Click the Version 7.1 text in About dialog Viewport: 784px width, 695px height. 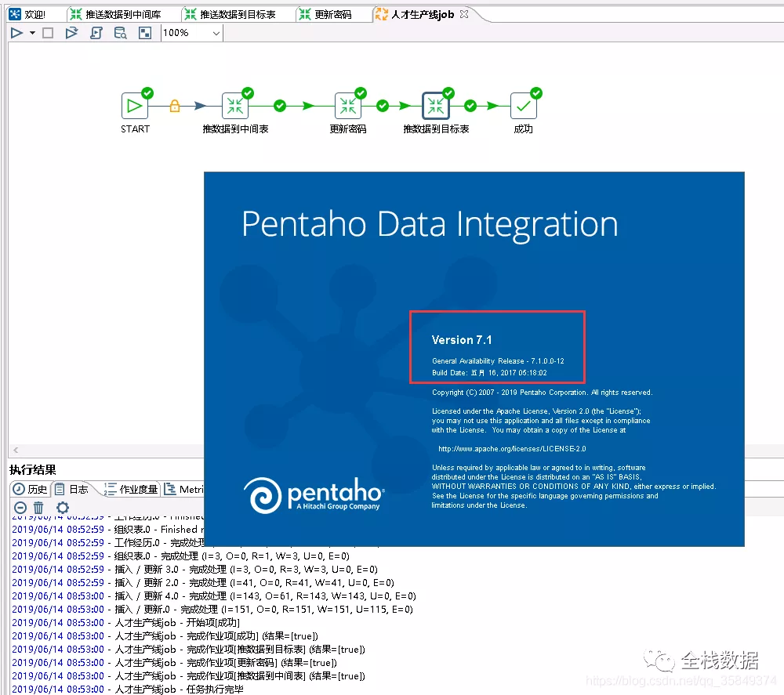[x=462, y=340]
